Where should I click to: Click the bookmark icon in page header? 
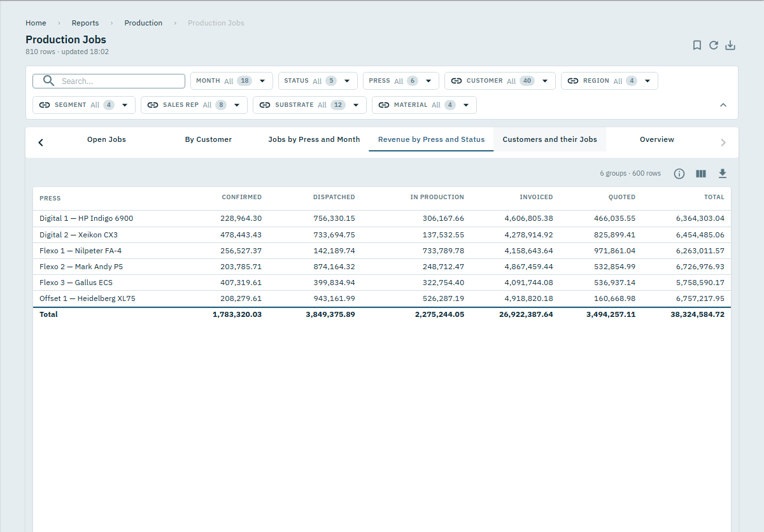click(x=697, y=45)
